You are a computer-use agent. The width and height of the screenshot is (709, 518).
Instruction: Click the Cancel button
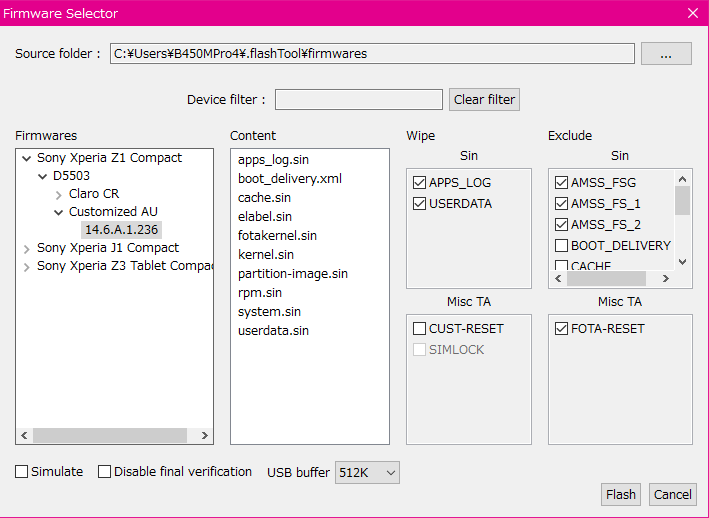click(x=673, y=494)
